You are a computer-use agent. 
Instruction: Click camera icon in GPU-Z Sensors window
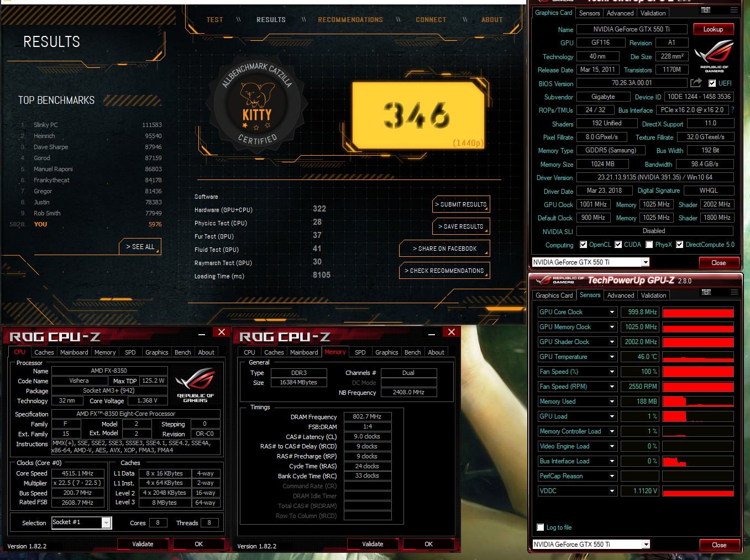pyautogui.click(x=706, y=292)
